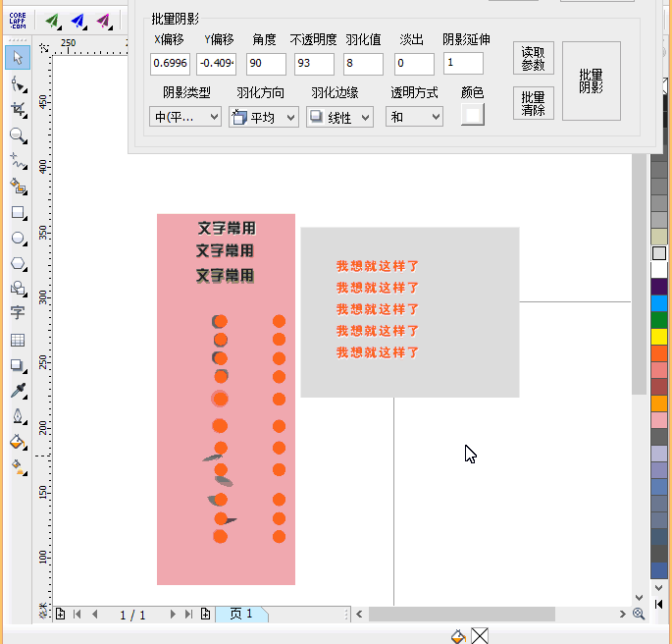Click the shadow 颜色 swatch button
The height and width of the screenshot is (644, 672).
[473, 115]
